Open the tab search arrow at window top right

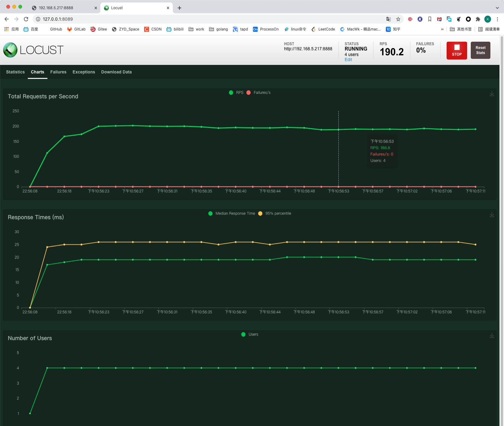[497, 8]
